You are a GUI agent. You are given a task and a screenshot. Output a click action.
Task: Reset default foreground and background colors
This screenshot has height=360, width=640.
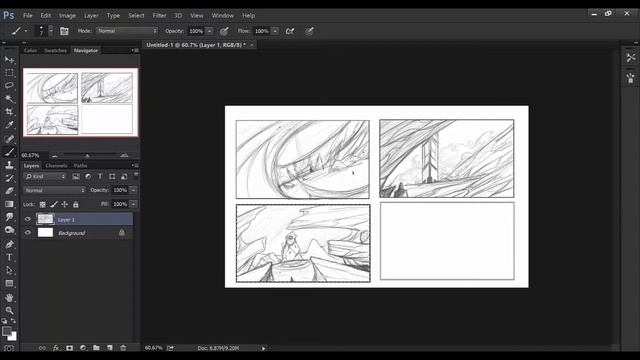pyautogui.click(x=4, y=321)
